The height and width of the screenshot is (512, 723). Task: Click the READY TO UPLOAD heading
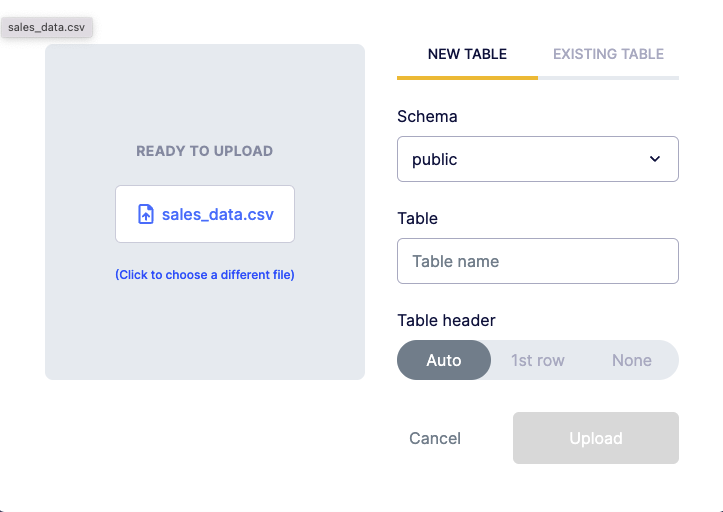[x=205, y=151]
